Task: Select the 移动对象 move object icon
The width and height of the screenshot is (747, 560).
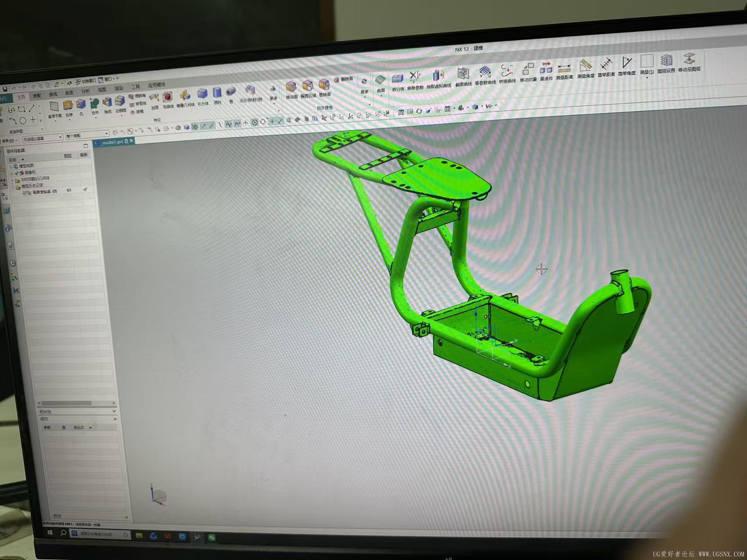Action: point(528,73)
